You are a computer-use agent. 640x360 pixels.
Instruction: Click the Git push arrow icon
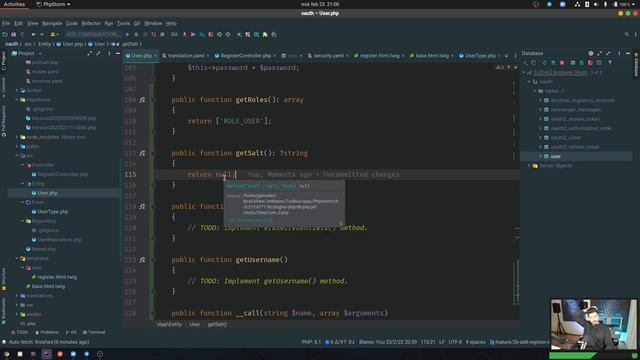click(x=193, y=34)
